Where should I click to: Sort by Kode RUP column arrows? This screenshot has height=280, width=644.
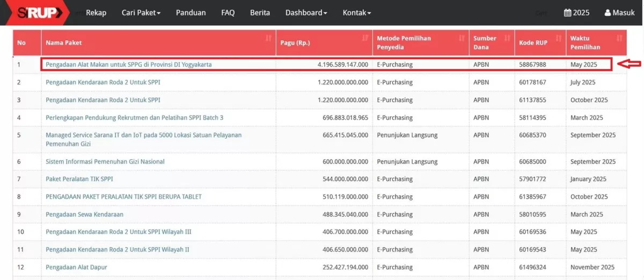point(559,38)
